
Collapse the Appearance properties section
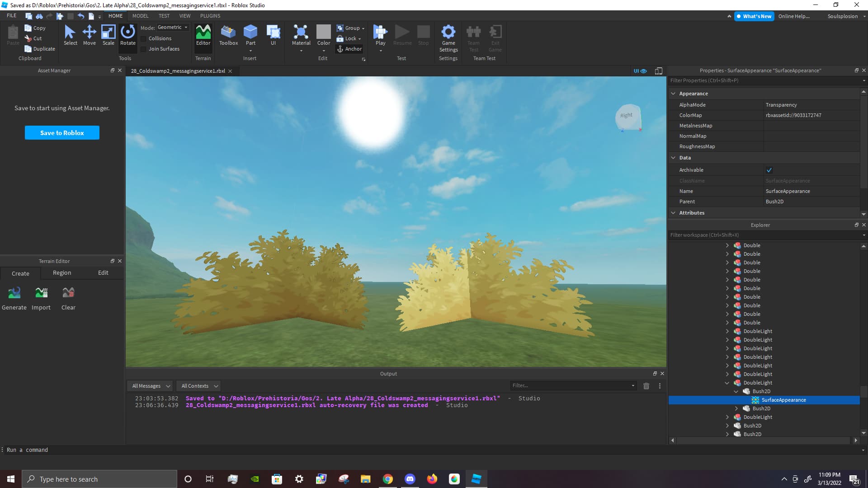pyautogui.click(x=673, y=94)
